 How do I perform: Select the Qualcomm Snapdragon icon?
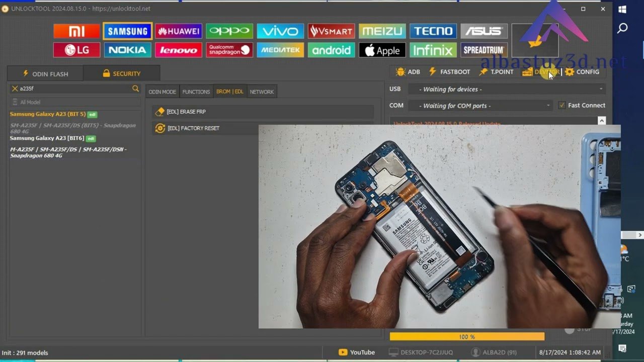tap(229, 50)
